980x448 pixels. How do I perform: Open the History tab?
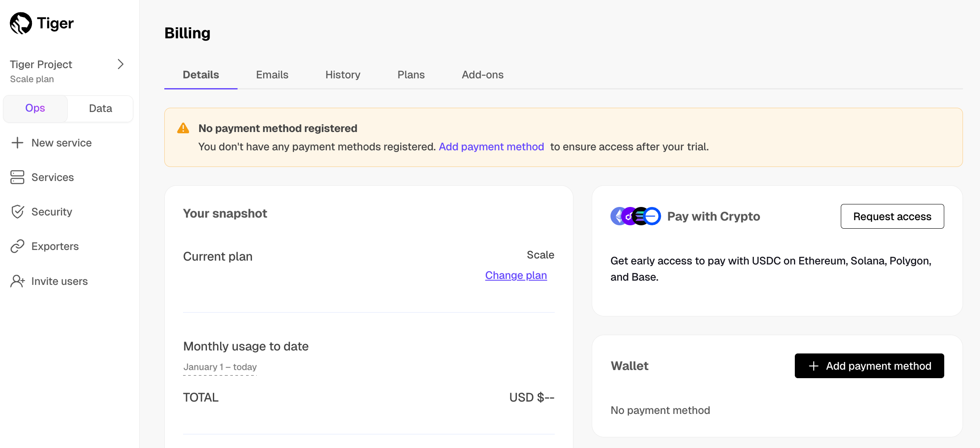[343, 75]
